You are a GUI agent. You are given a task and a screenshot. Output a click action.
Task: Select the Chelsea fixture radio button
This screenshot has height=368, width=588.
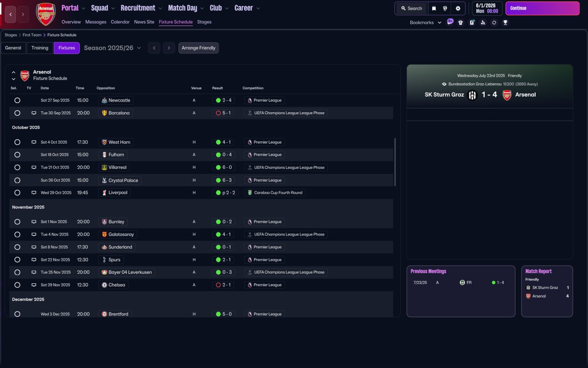tap(17, 285)
